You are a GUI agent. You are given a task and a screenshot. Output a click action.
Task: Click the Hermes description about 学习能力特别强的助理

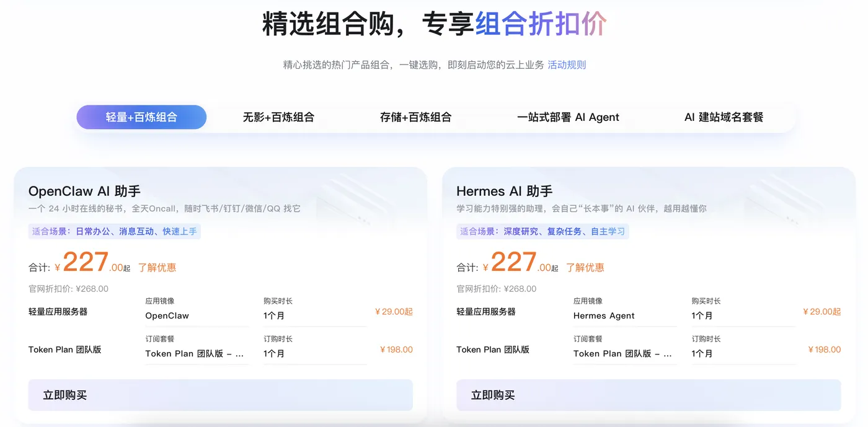click(582, 209)
